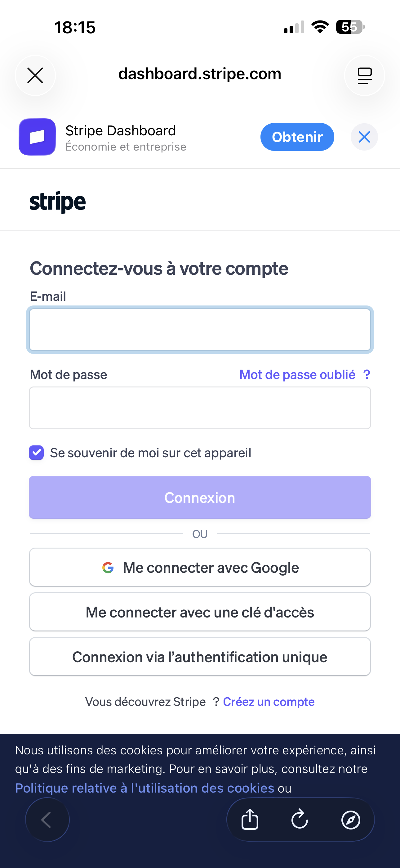Focus the Mot de passe field
The image size is (400, 868).
(200, 408)
